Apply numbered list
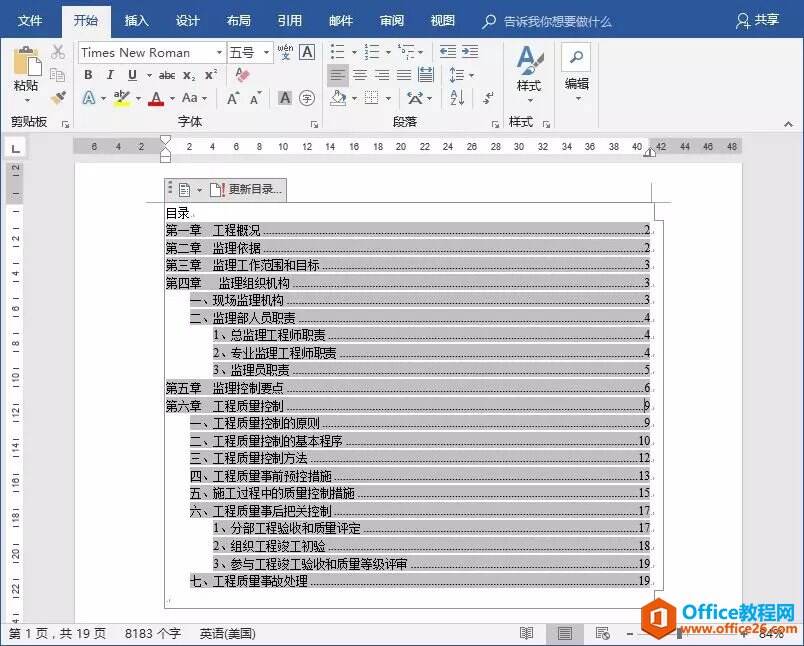This screenshot has width=804, height=646. (372, 52)
